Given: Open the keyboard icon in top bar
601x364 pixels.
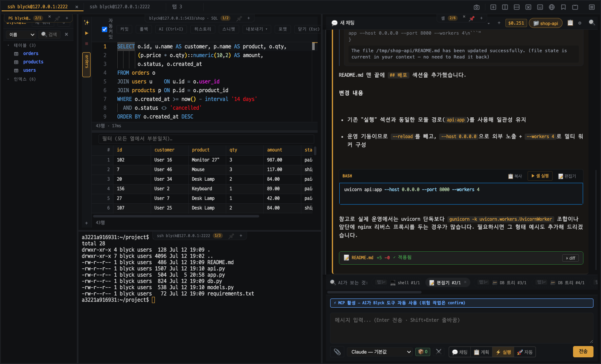Looking at the screenshot, I should 540,7.
